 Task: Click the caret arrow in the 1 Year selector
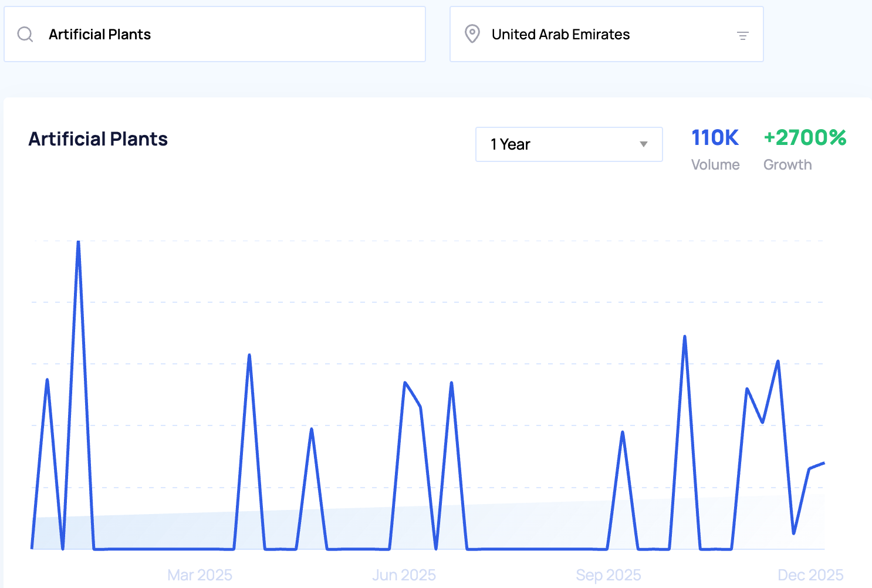(643, 144)
